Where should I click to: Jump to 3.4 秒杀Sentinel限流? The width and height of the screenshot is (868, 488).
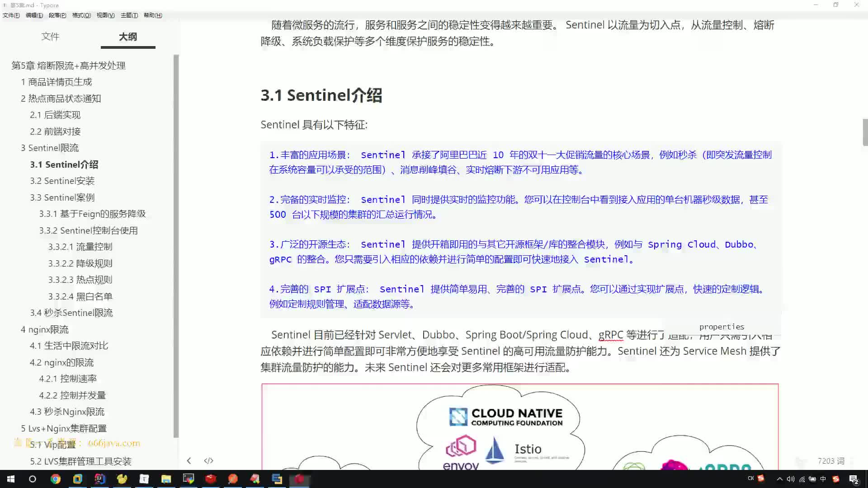[71, 313]
